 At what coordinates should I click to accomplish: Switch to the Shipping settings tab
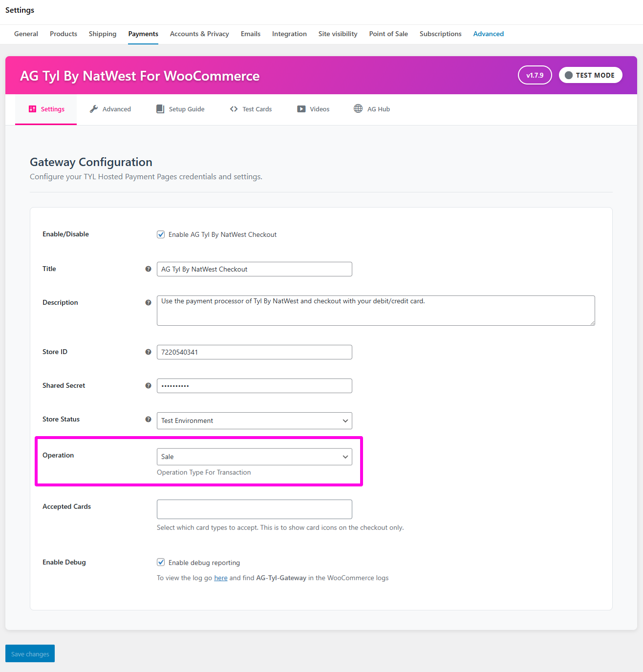click(103, 34)
